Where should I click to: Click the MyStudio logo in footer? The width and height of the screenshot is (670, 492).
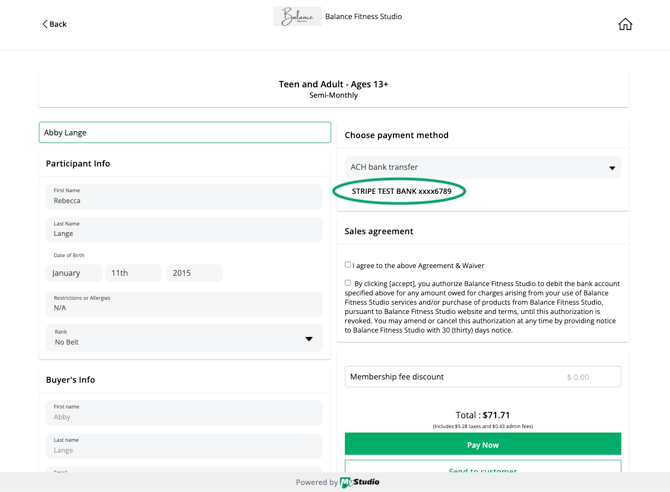(x=360, y=482)
